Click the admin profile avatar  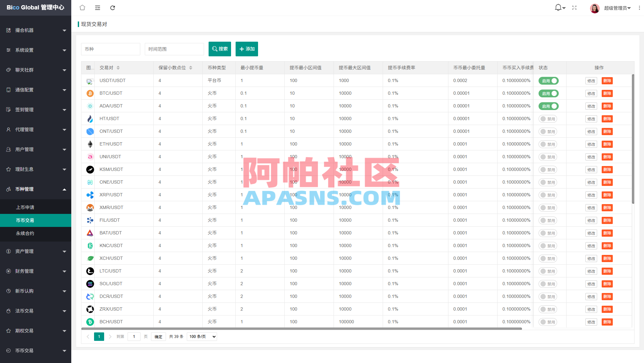click(x=595, y=8)
